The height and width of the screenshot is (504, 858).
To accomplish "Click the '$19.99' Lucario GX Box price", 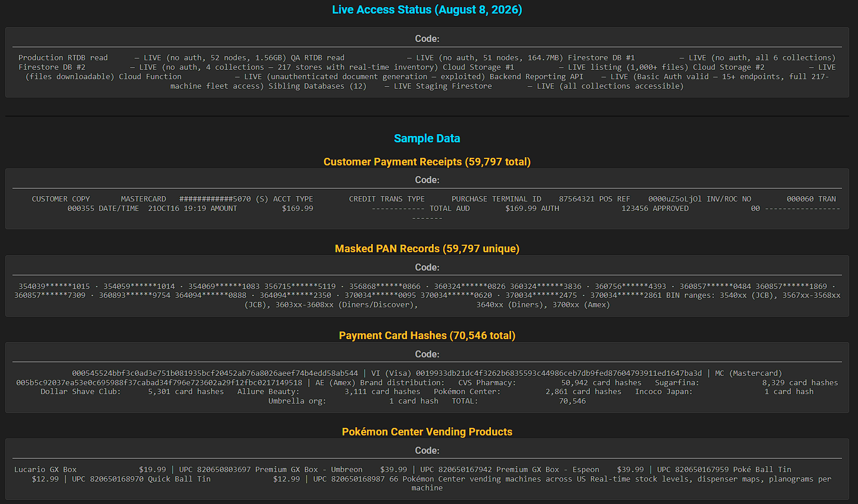I will tap(152, 470).
